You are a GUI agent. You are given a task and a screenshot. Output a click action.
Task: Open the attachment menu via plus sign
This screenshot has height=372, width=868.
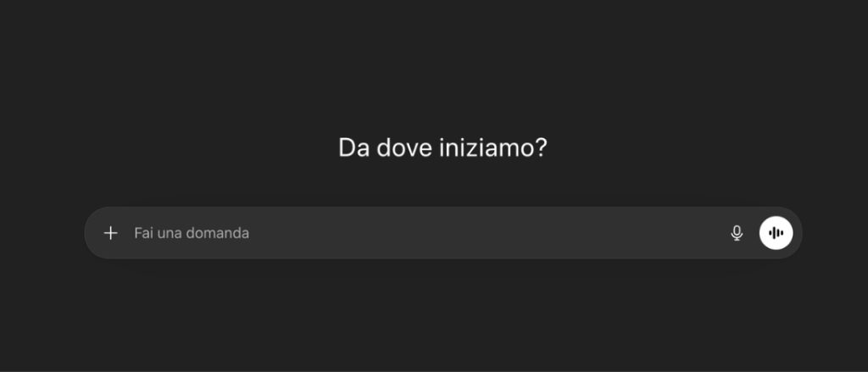pos(110,233)
